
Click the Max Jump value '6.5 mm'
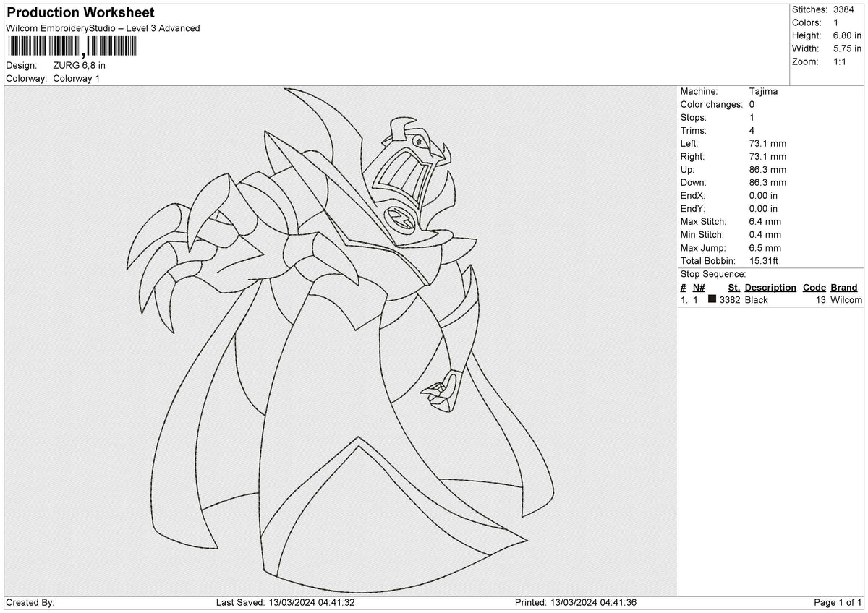click(x=765, y=247)
